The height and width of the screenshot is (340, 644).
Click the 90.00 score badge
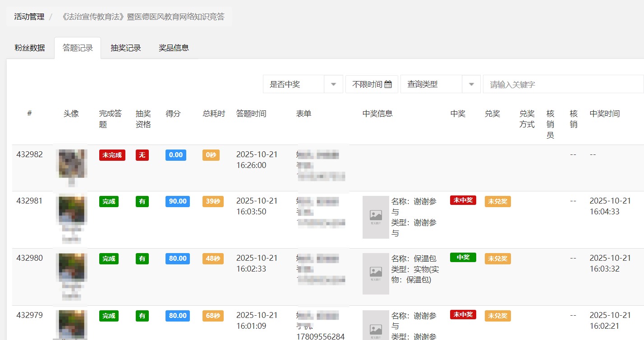click(177, 201)
